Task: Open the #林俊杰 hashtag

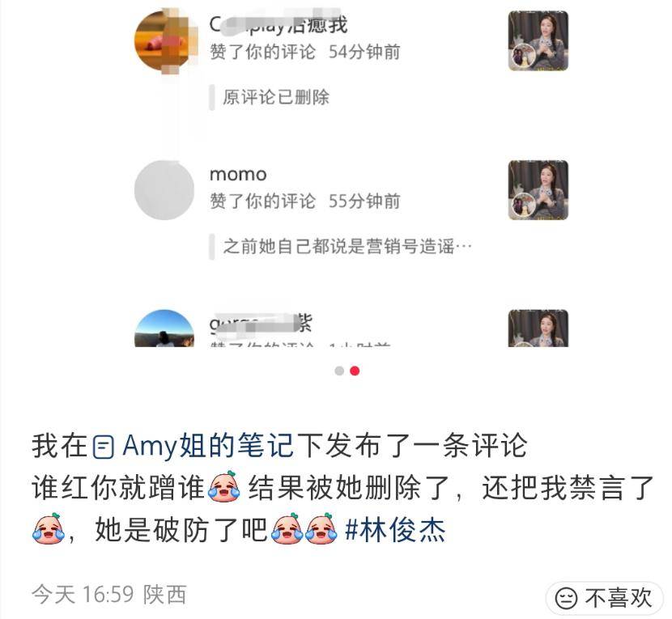Action: pyautogui.click(x=396, y=530)
